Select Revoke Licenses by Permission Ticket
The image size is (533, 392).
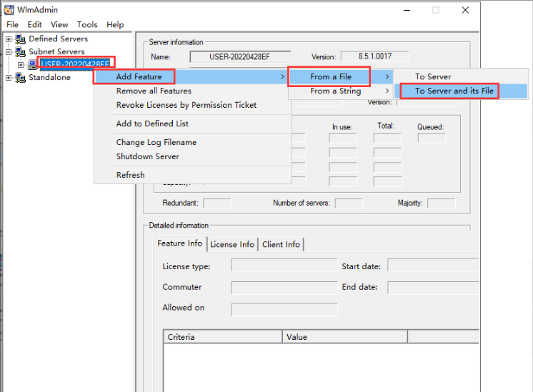coord(186,105)
